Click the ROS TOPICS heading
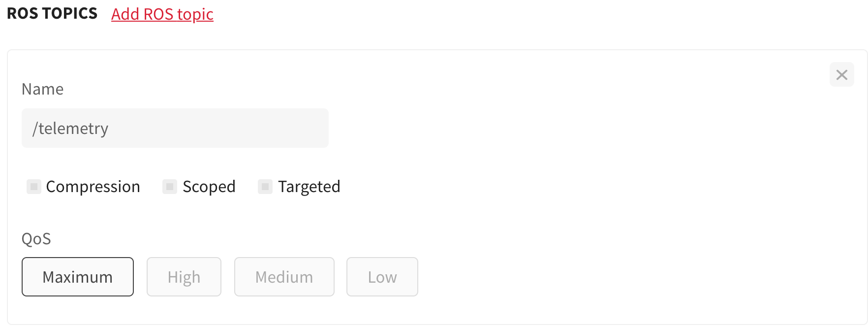 52,13
